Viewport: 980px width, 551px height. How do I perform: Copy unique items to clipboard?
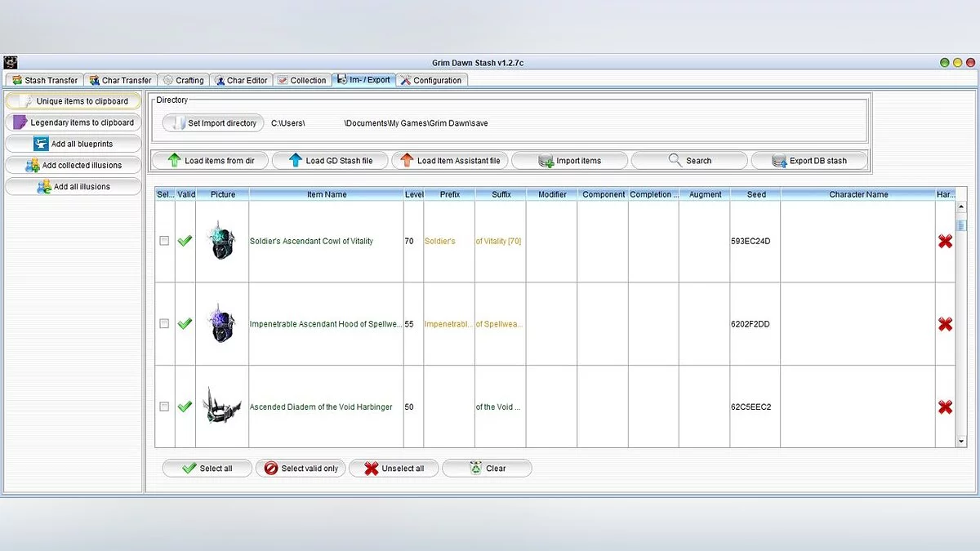[x=73, y=101]
